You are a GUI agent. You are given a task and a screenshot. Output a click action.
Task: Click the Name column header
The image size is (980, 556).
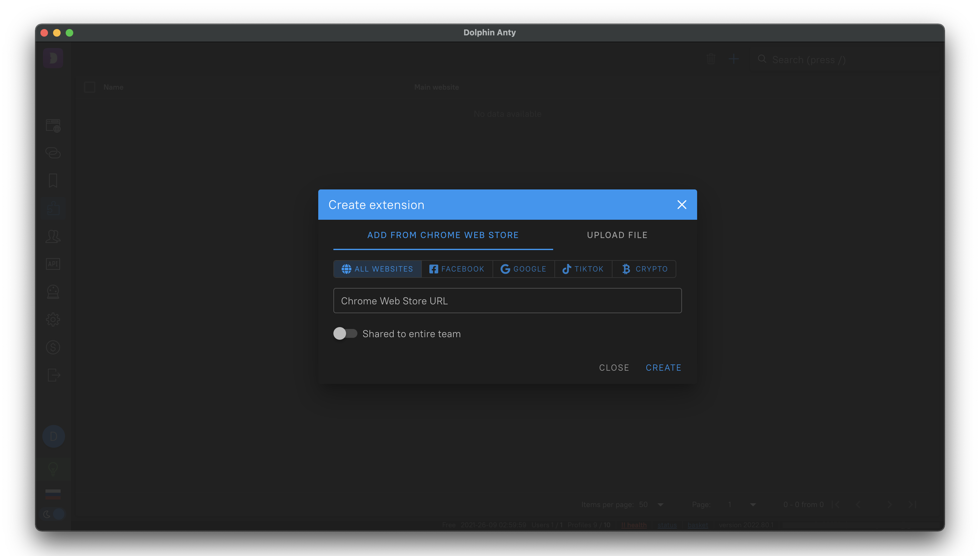coord(113,87)
